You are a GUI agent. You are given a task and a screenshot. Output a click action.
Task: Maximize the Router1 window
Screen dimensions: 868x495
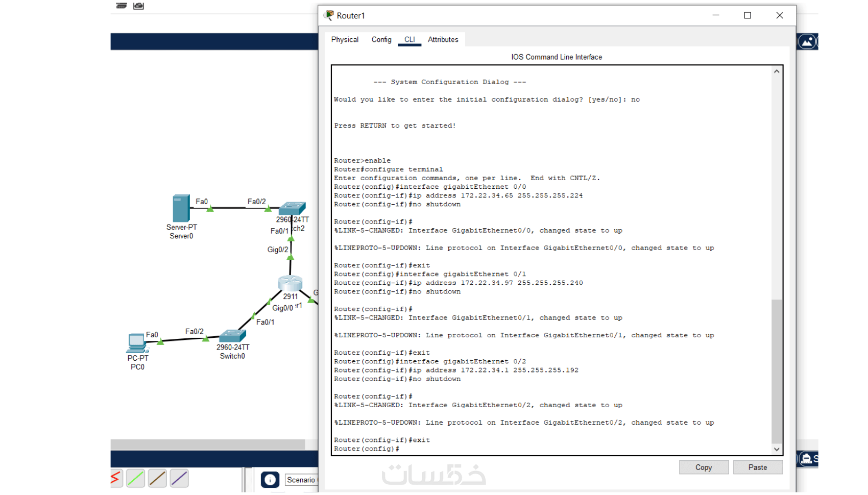[748, 15]
